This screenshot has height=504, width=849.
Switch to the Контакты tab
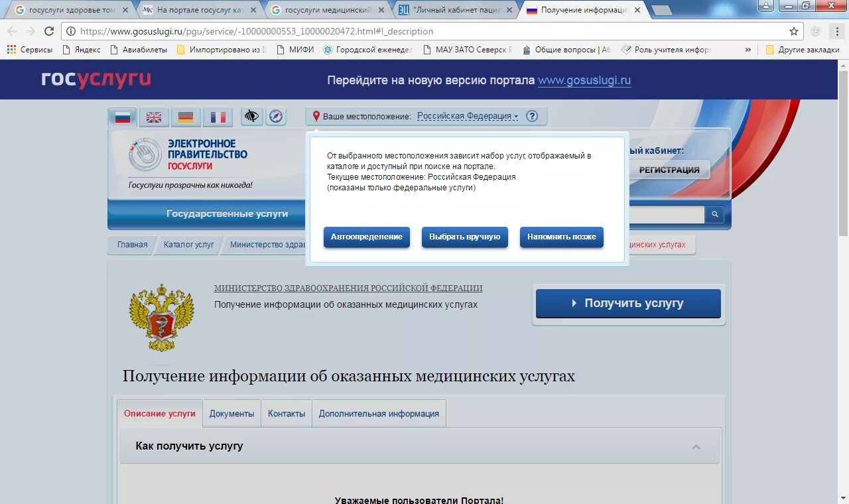coord(287,413)
